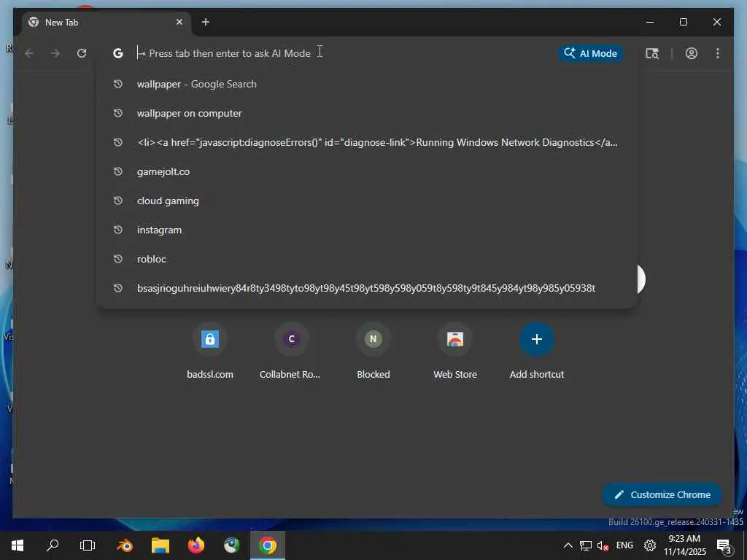Open the Windows Start menu
This screenshot has width=747, height=560.
point(18,545)
